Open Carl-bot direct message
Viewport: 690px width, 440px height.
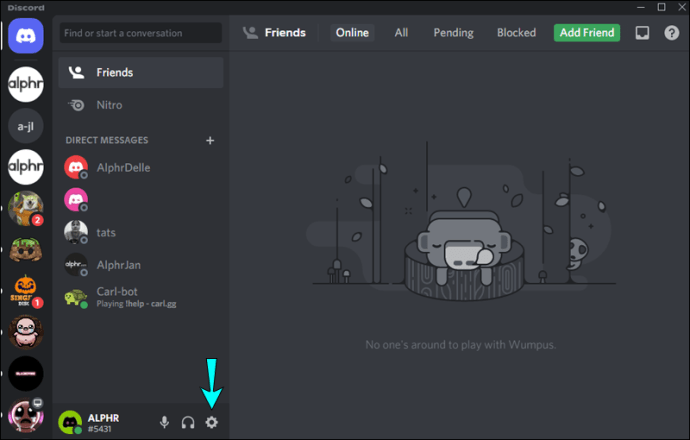click(x=141, y=297)
